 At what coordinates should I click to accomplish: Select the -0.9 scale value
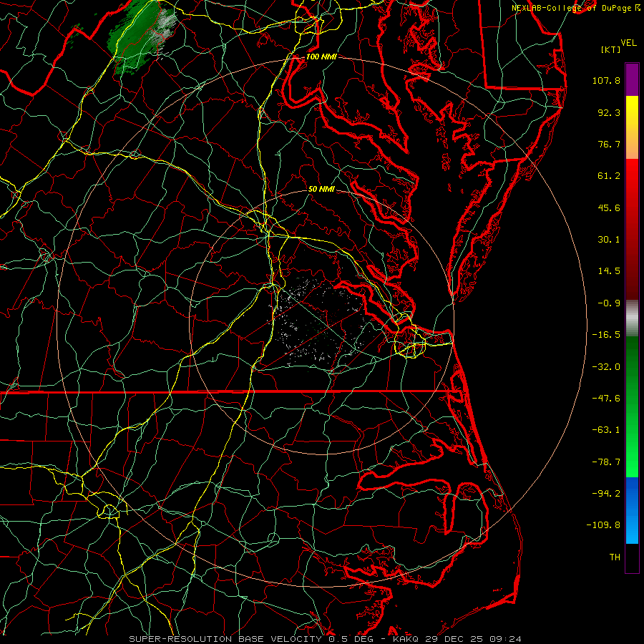coord(609,303)
